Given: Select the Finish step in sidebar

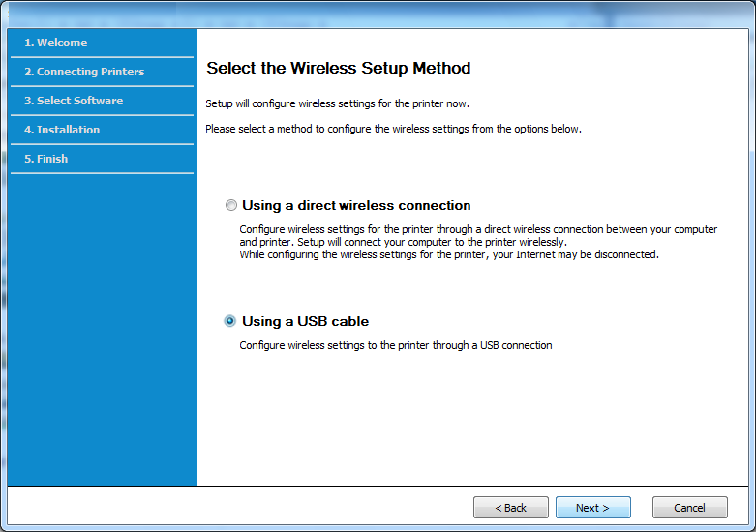Looking at the screenshot, I should 46,159.
